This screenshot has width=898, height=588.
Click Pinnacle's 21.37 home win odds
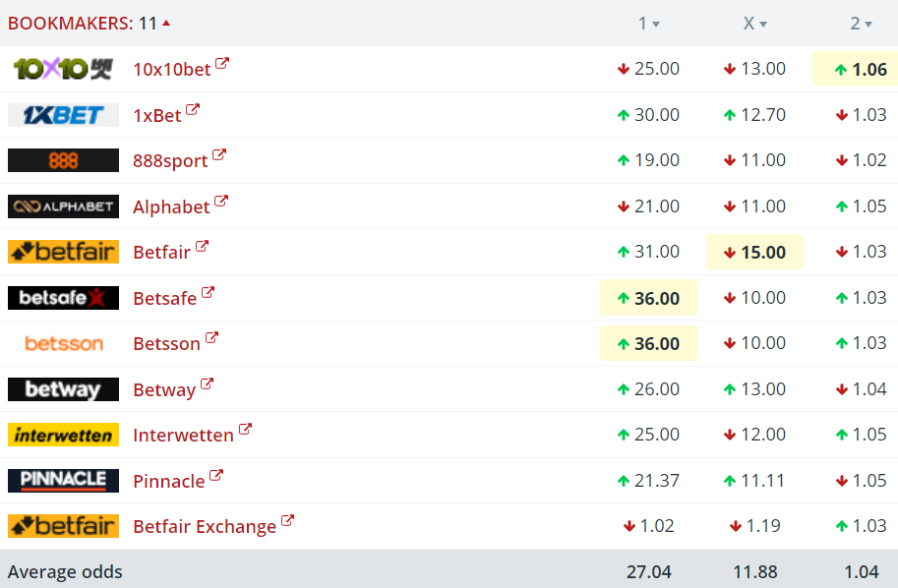[x=648, y=481]
